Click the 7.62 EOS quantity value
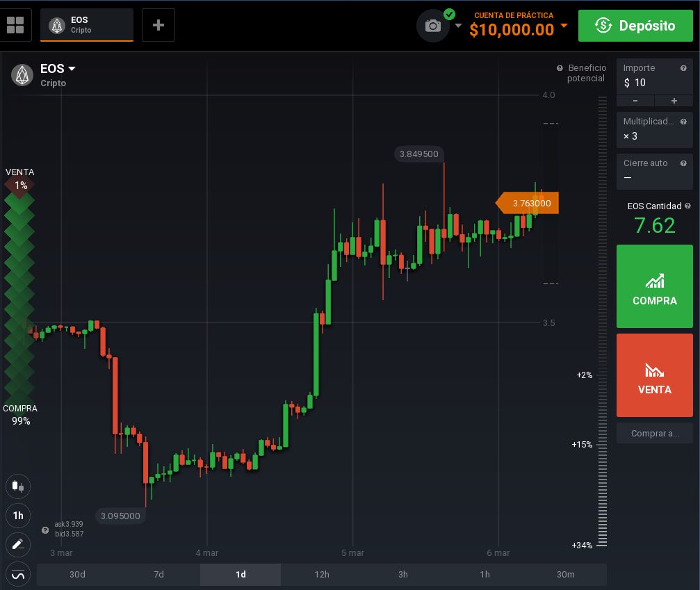The image size is (700, 590). click(654, 225)
